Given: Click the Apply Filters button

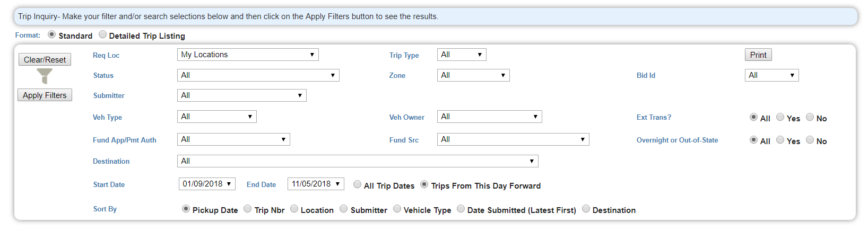Looking at the screenshot, I should [45, 95].
